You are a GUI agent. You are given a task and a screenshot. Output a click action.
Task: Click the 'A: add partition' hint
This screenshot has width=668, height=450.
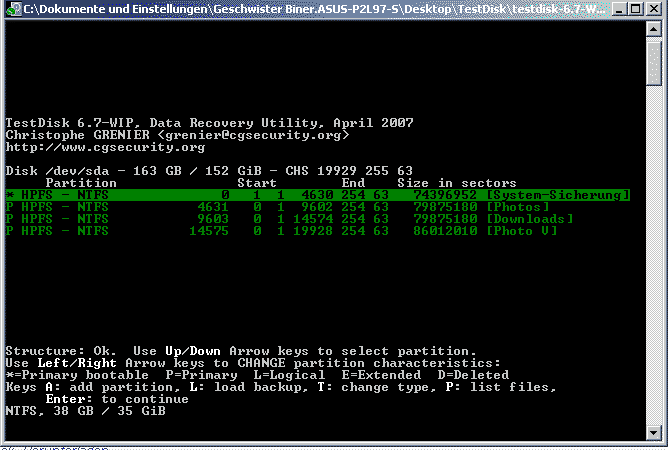pos(113,387)
